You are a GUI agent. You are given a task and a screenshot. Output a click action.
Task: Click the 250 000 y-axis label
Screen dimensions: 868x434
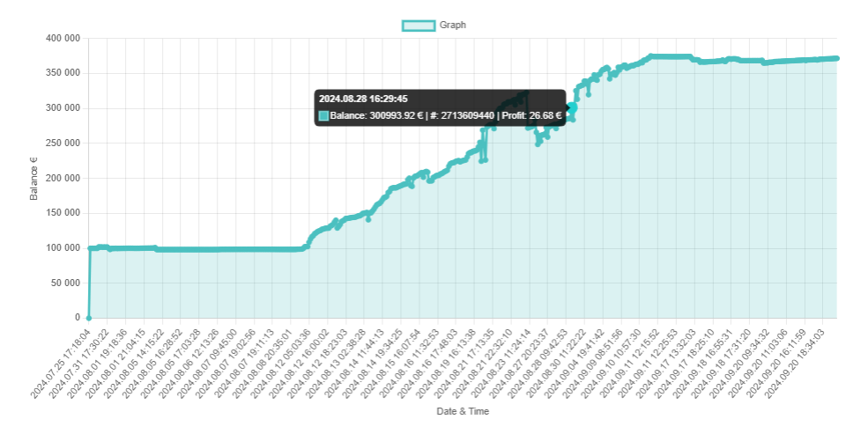pyautogui.click(x=61, y=143)
